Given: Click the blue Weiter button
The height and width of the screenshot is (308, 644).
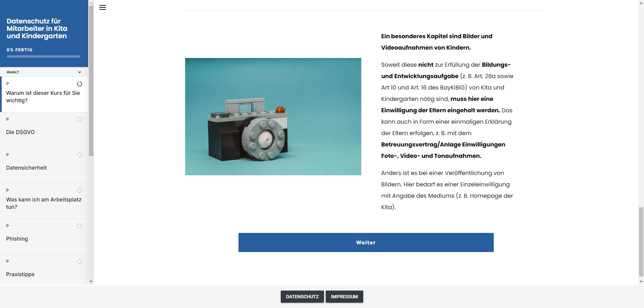Looking at the screenshot, I should tap(366, 242).
